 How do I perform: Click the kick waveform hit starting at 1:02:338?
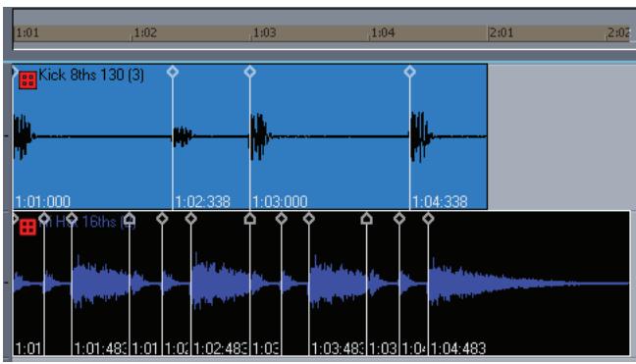(183, 137)
